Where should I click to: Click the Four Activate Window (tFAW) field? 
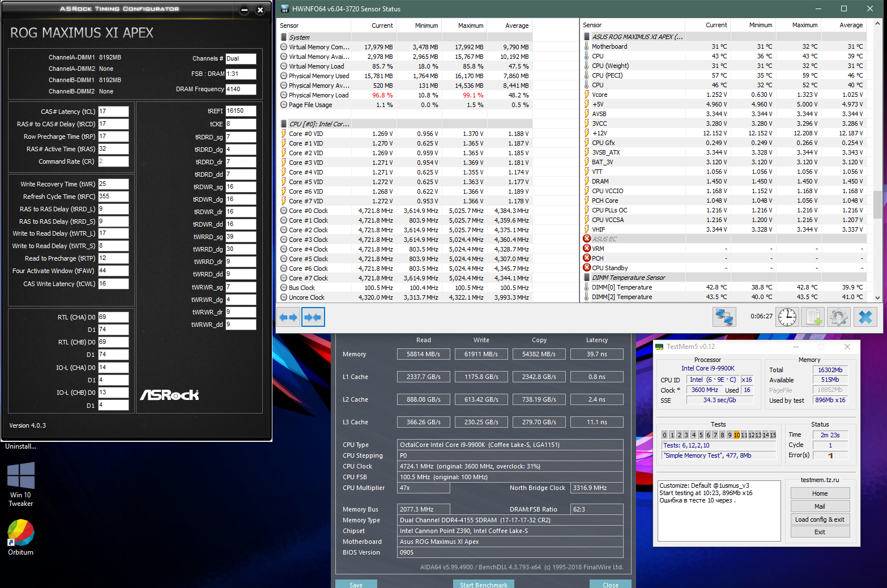coord(113,271)
